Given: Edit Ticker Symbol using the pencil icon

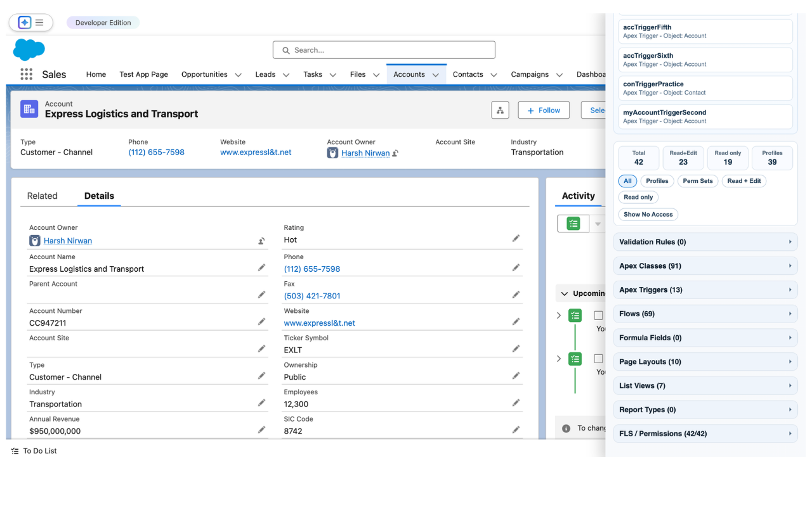Looking at the screenshot, I should point(516,349).
